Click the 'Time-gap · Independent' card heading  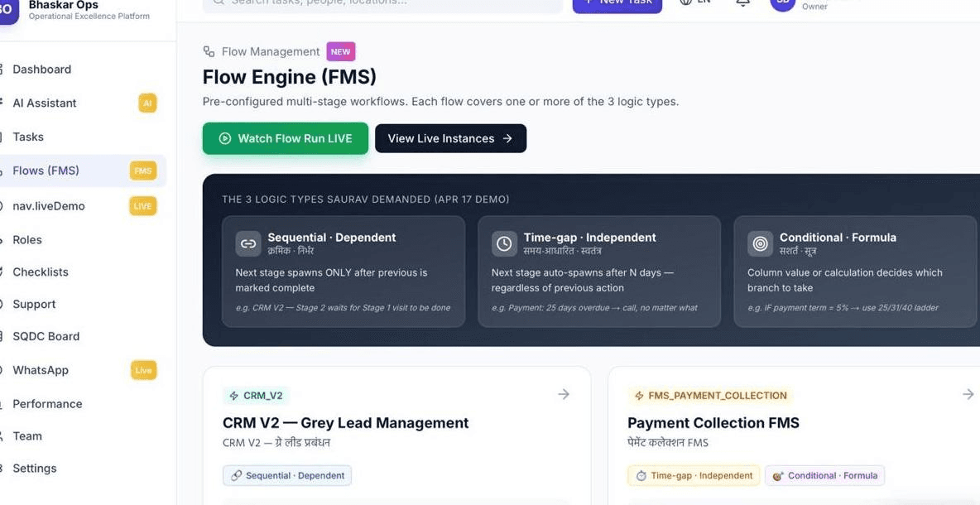point(590,238)
